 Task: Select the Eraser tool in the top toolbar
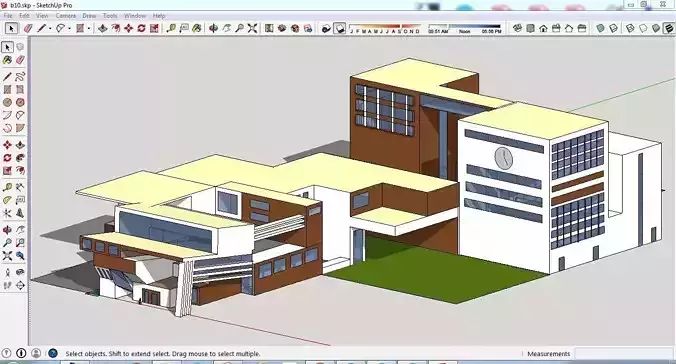[x=28, y=28]
